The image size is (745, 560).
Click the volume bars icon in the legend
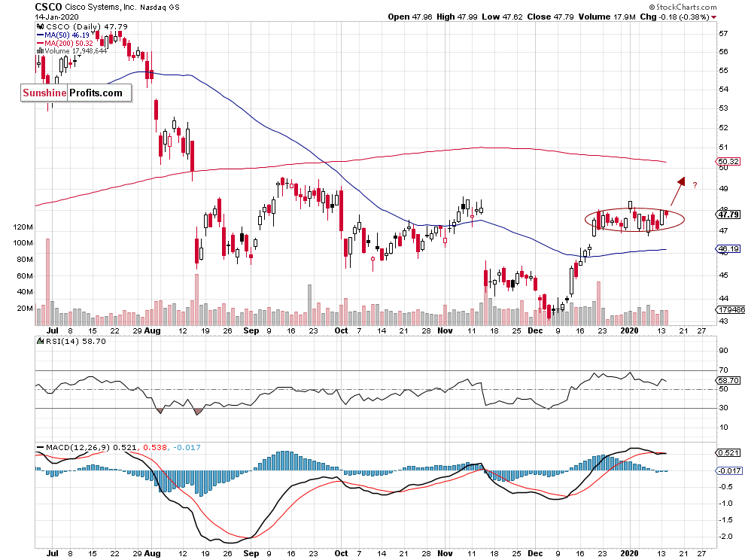(x=41, y=51)
